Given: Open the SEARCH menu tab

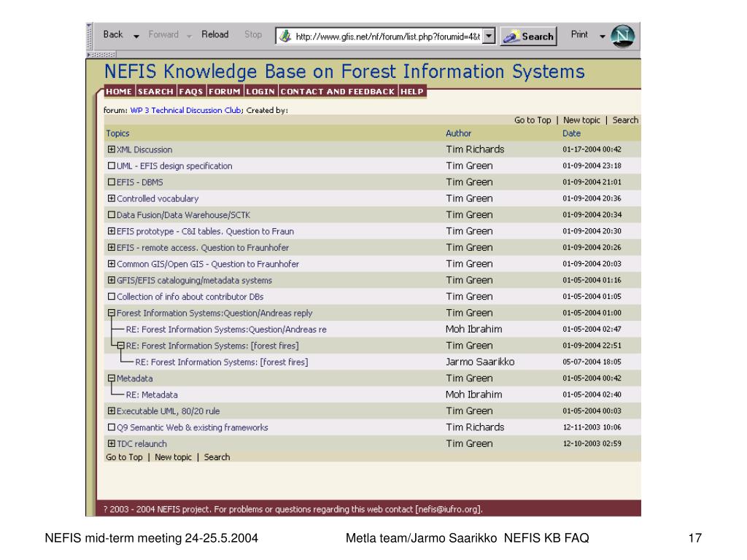Looking at the screenshot, I should [x=155, y=91].
